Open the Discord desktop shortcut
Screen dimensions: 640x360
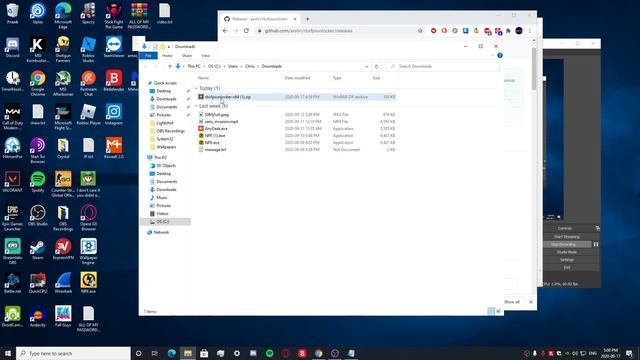pyautogui.click(x=12, y=48)
